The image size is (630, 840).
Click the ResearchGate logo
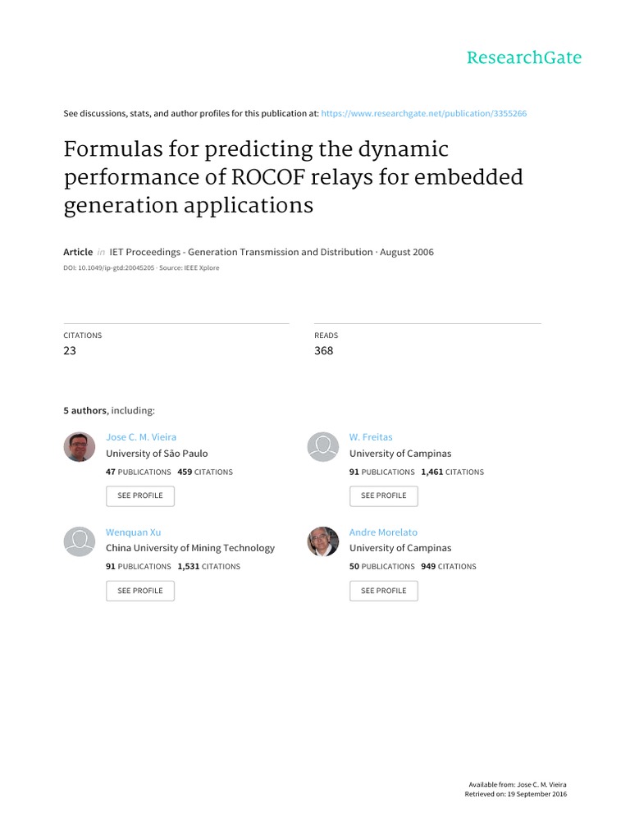tap(524, 57)
